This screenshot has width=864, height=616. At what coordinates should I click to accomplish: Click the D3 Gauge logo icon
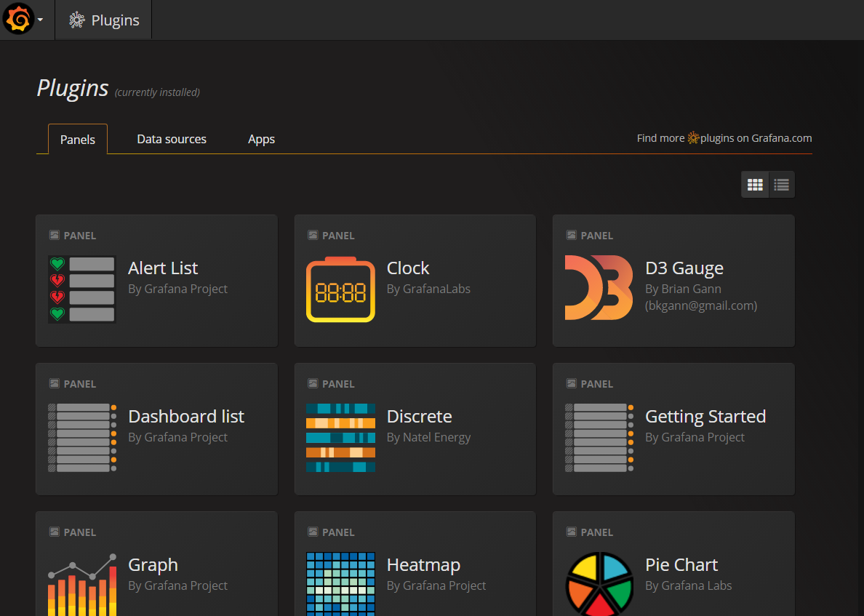click(x=599, y=287)
